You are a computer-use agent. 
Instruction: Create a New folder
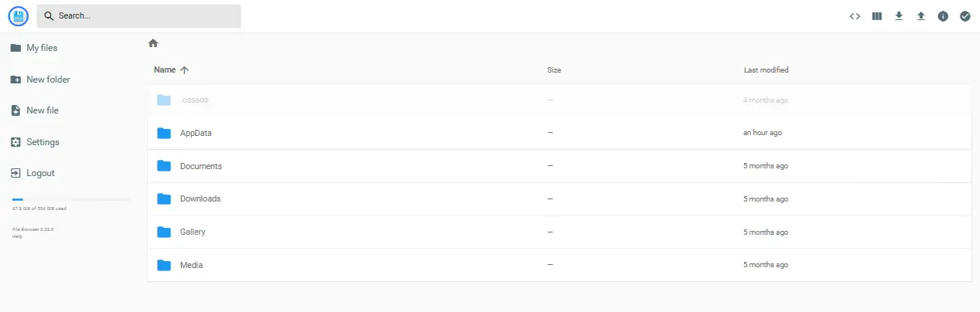point(48,80)
